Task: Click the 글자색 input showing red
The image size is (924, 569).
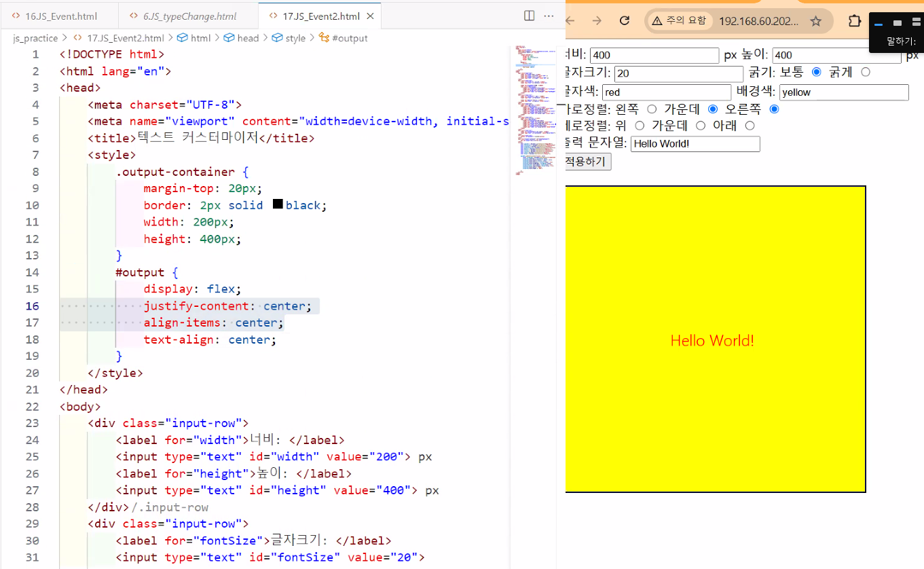Action: pos(667,92)
